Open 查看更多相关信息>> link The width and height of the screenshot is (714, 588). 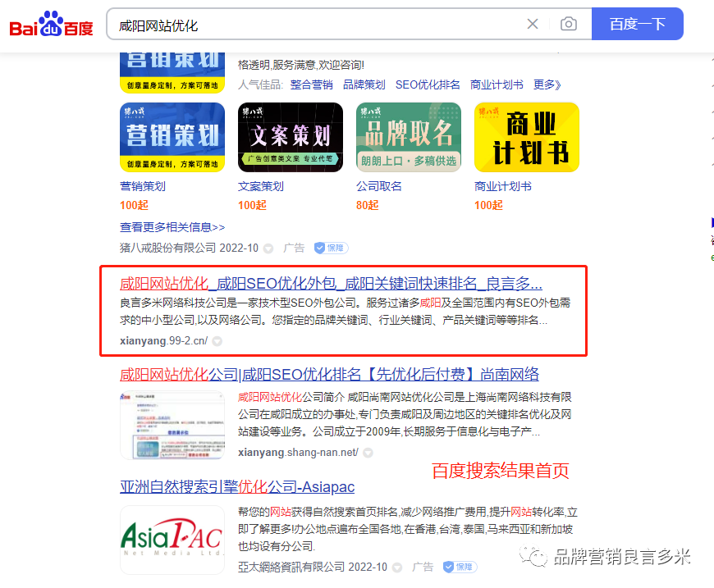pyautogui.click(x=172, y=227)
